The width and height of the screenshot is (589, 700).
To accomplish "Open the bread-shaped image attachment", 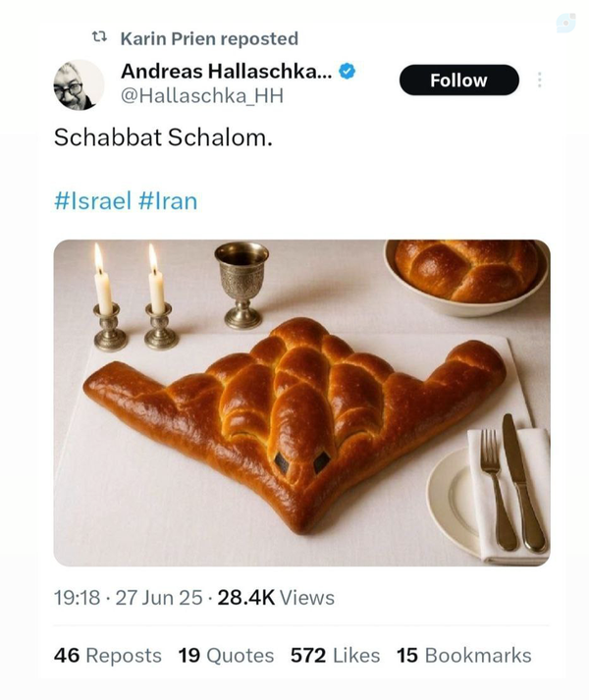I will pyautogui.click(x=301, y=403).
